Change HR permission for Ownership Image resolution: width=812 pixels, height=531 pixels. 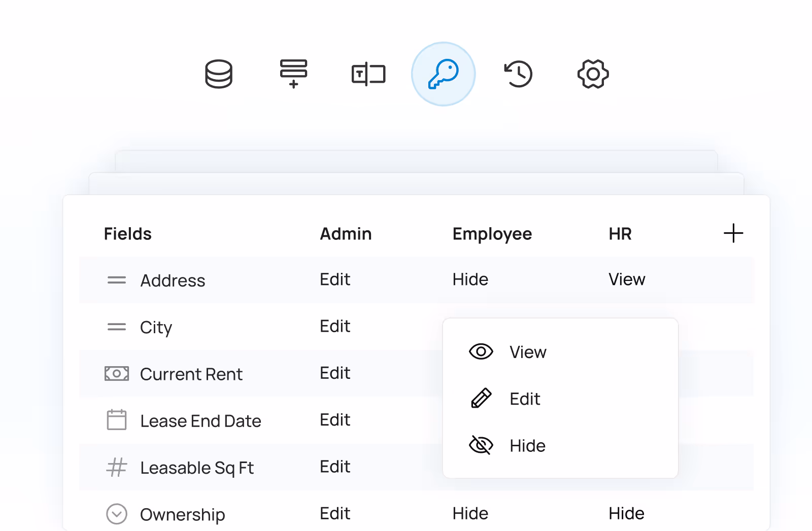click(627, 513)
